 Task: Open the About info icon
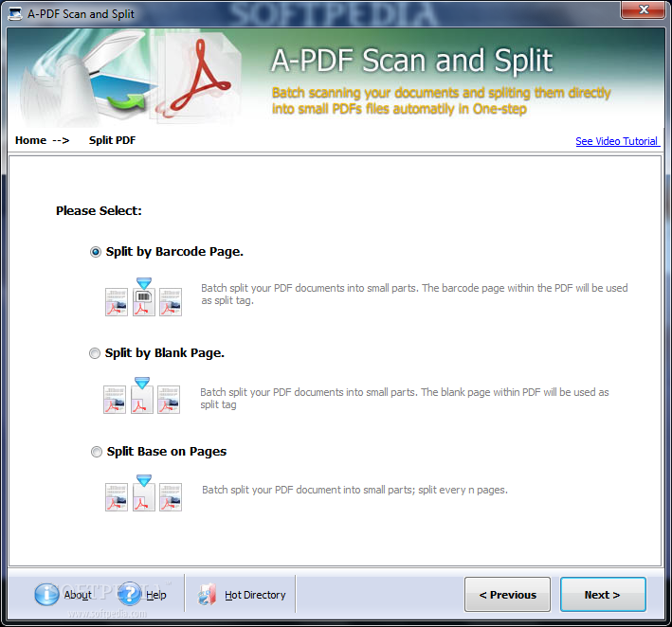[46, 594]
